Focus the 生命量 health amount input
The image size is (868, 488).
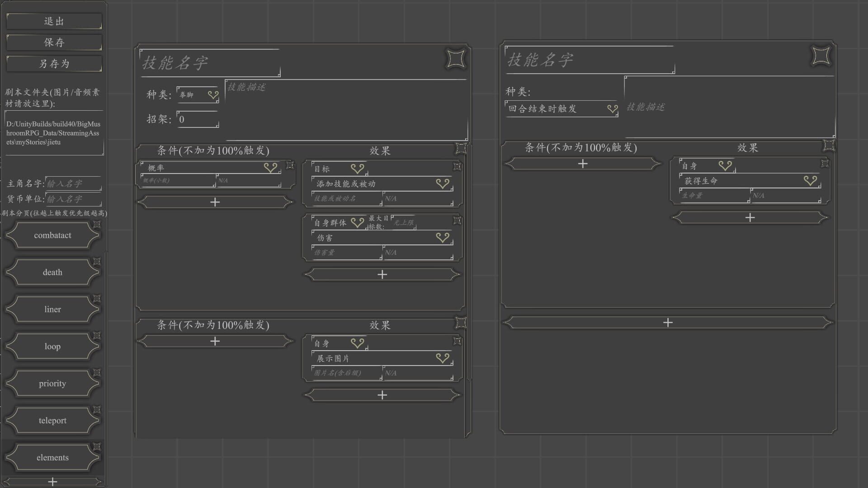tap(715, 195)
